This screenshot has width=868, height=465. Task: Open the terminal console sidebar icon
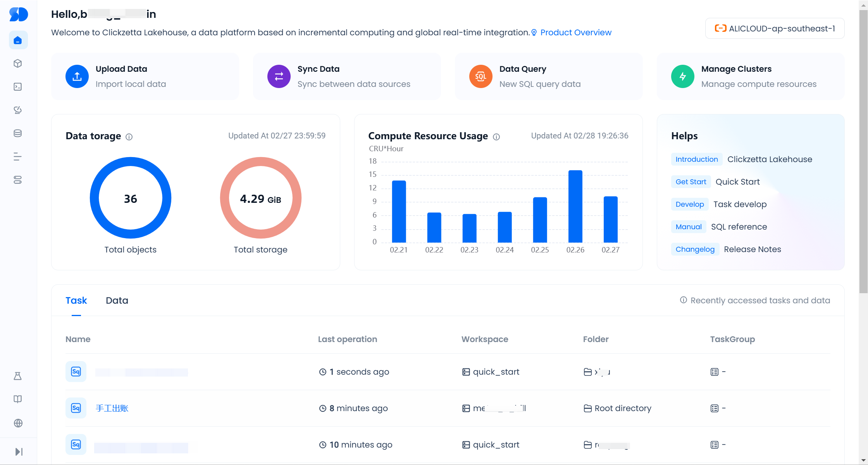[18, 87]
